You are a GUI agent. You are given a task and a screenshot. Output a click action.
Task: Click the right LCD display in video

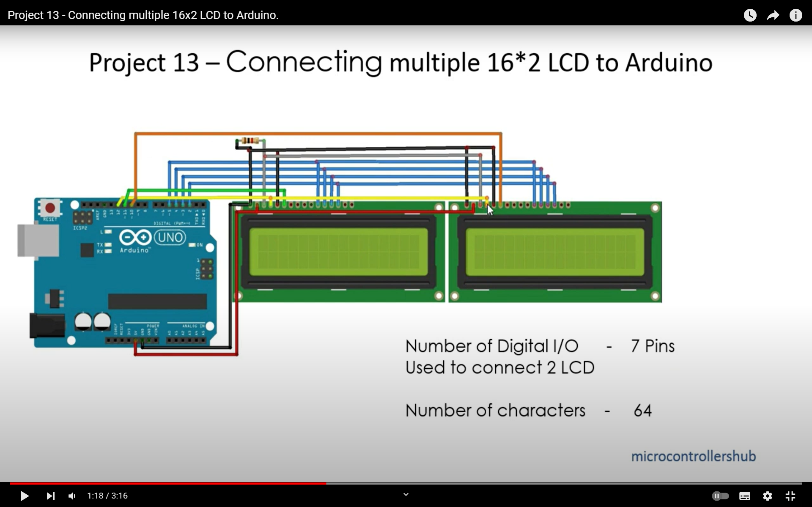[x=555, y=252]
